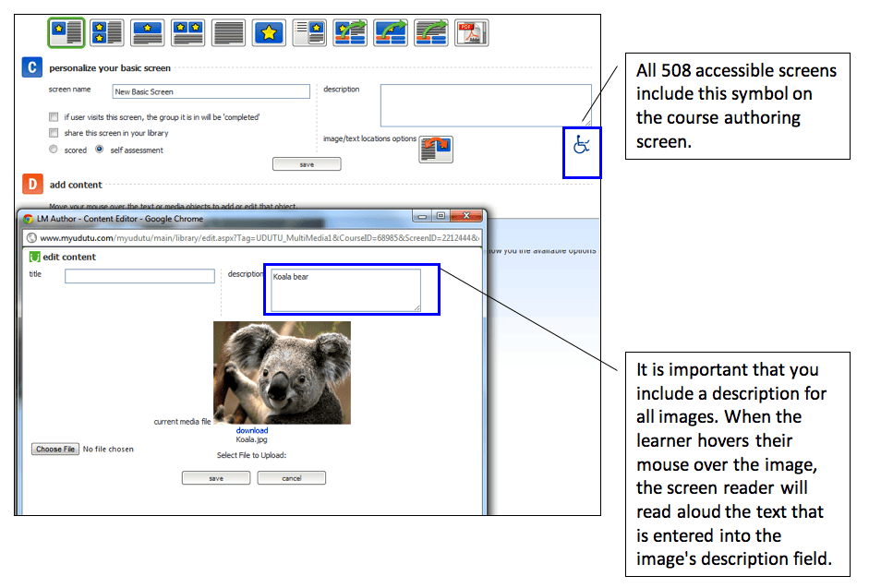Click the 'Koala bear' description text area
The height and width of the screenshot is (588, 869).
coord(345,290)
